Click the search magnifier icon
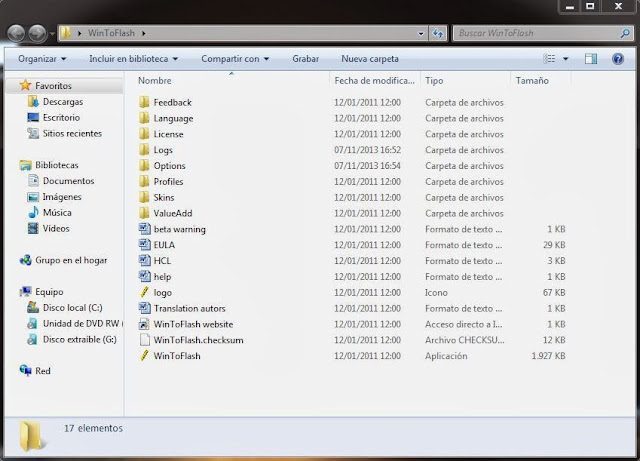Screen dimensions: 640x461 [624, 33]
